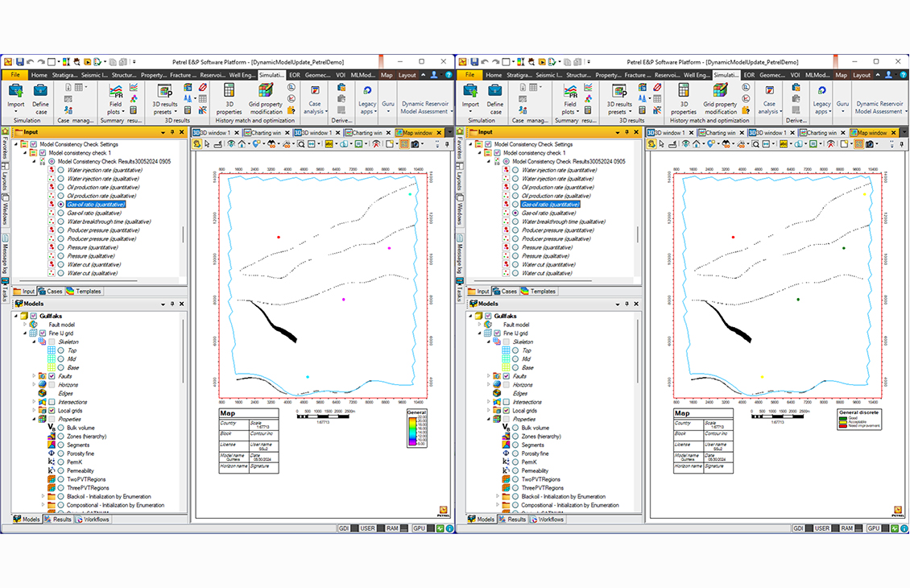Switch to Cases tab in left window
Viewport: 910px width, 588px height.
51,292
